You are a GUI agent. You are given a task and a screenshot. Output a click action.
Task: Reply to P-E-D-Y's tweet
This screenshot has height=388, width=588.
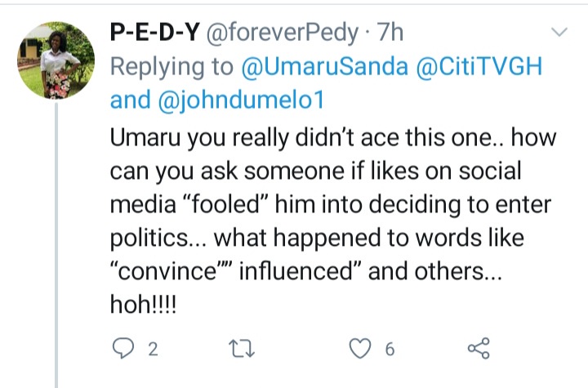point(121,350)
